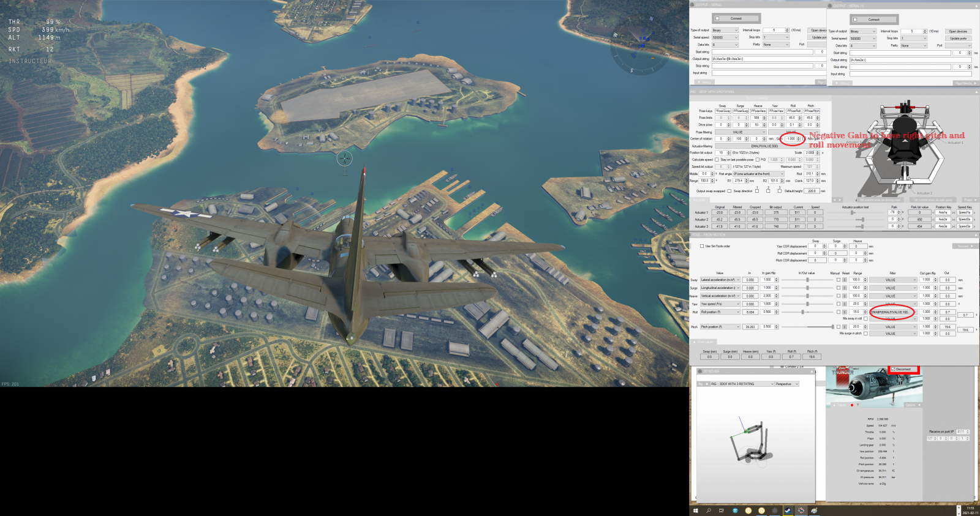Click Reset button for Sway row
Screen dimensions: 980x516
point(845,280)
